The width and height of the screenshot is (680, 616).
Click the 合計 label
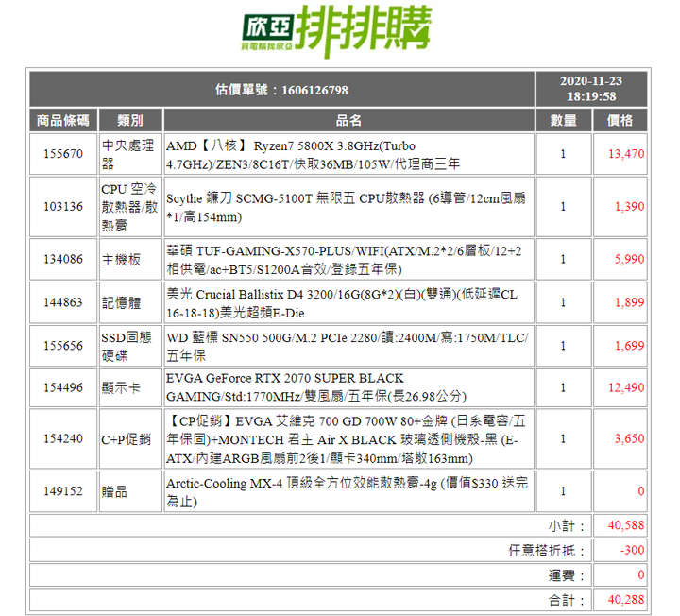coord(567,600)
